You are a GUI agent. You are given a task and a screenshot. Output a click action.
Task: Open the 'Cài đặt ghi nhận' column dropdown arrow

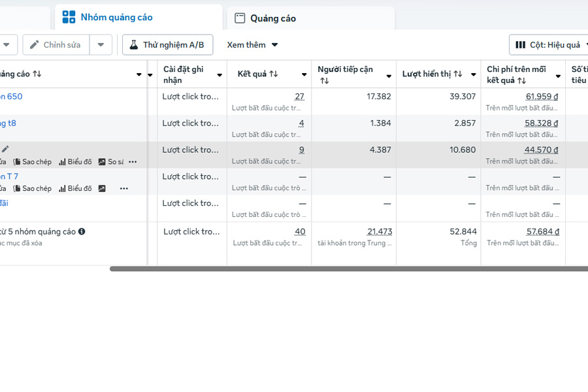(220, 75)
